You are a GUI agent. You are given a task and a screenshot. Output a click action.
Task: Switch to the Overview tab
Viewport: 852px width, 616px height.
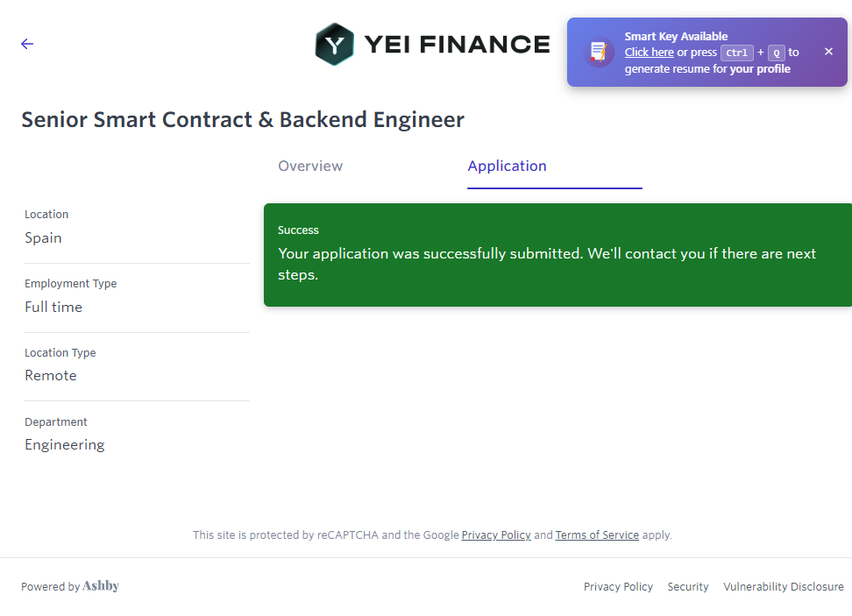click(310, 166)
